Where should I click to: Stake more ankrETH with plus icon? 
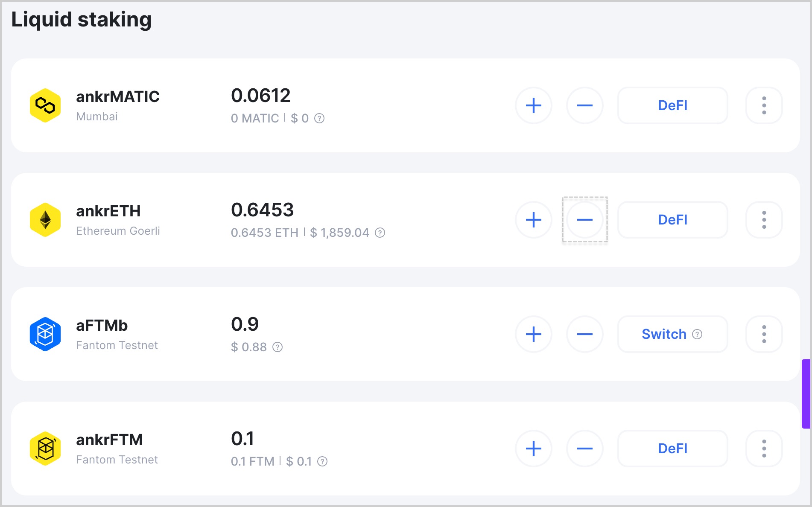tap(533, 220)
